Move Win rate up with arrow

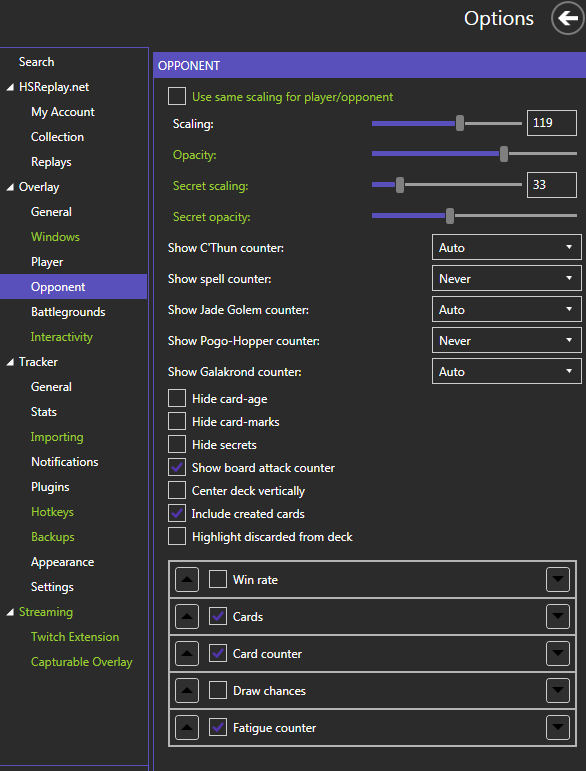tap(187, 580)
